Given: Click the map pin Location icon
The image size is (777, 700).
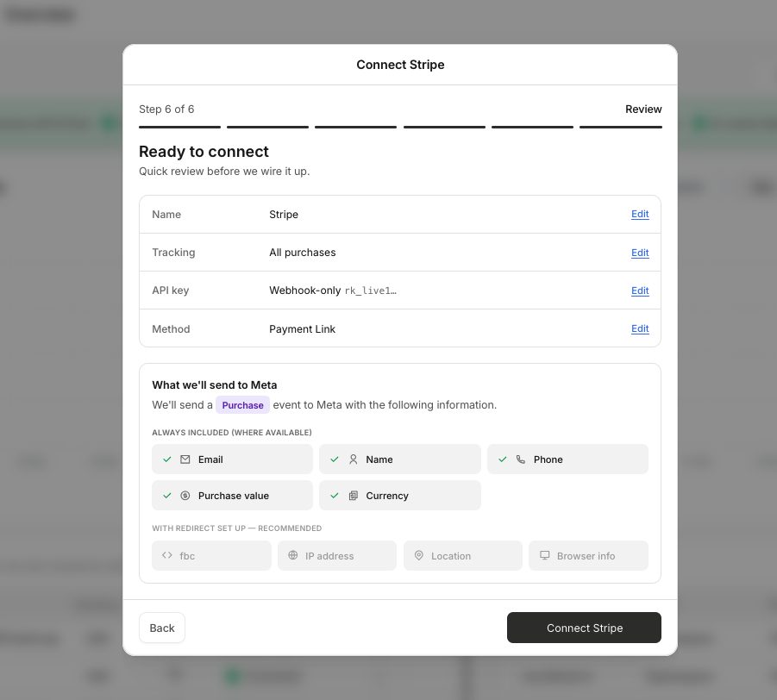Looking at the screenshot, I should (x=419, y=555).
